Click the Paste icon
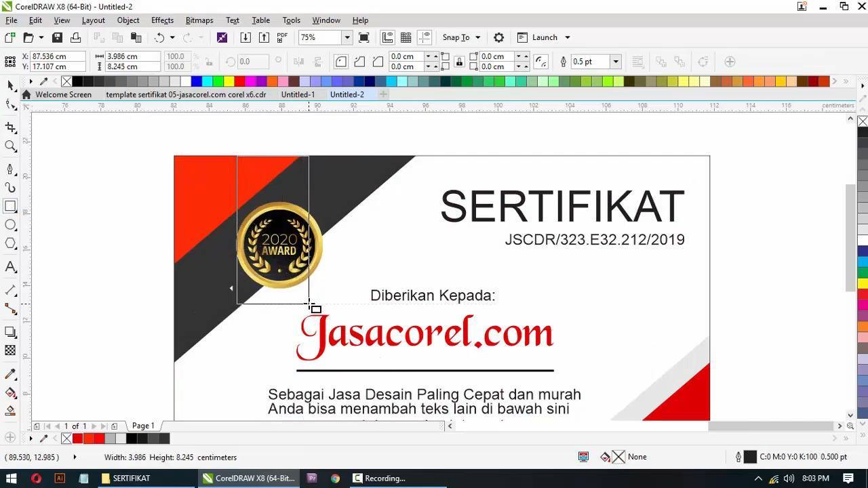Screen dimensions: 868x488 (136, 37)
